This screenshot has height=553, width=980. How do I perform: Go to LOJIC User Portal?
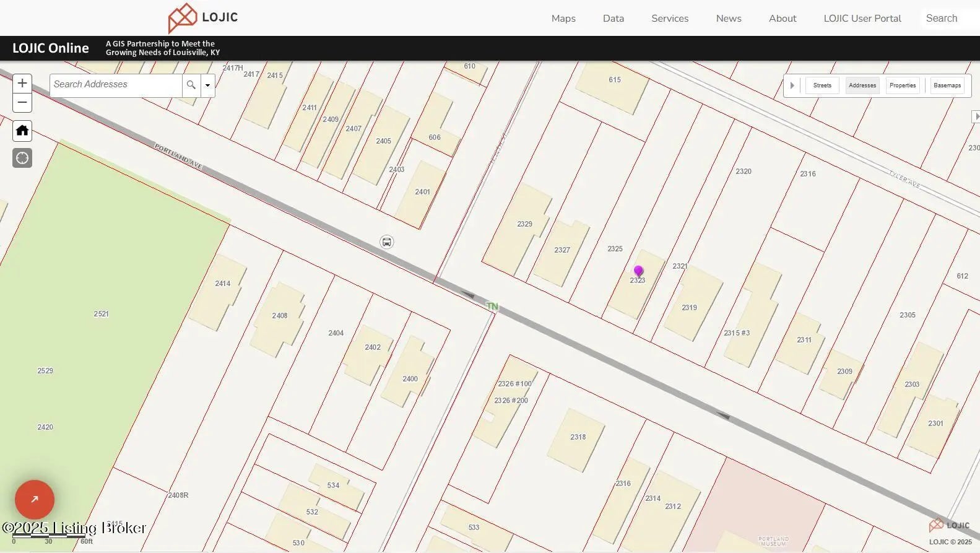(x=862, y=19)
